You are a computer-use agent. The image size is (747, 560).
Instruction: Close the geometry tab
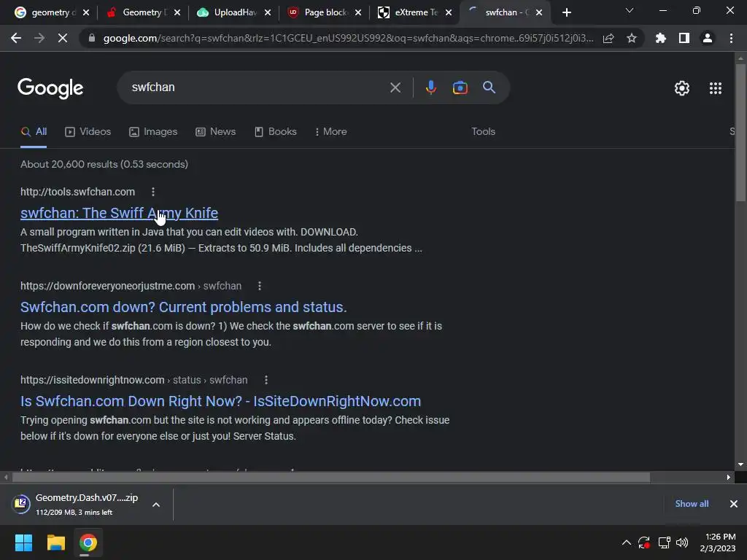click(x=86, y=12)
